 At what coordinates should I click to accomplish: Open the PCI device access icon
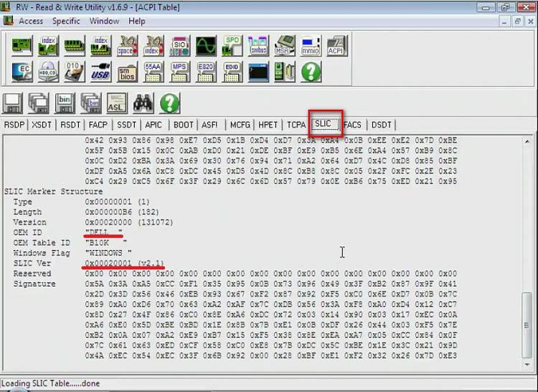pos(22,46)
